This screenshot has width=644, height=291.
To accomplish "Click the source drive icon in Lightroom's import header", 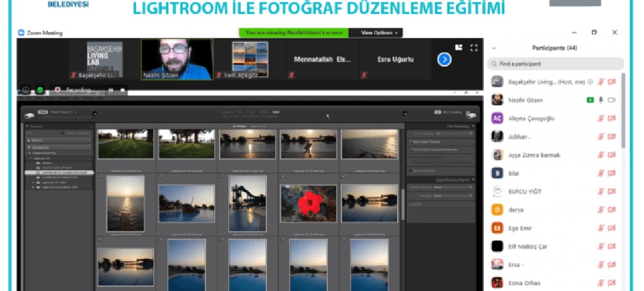I will [29, 115].
